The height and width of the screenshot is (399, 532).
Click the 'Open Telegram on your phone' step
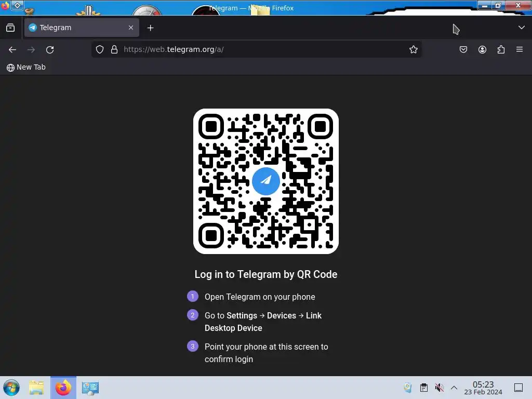pyautogui.click(x=260, y=297)
